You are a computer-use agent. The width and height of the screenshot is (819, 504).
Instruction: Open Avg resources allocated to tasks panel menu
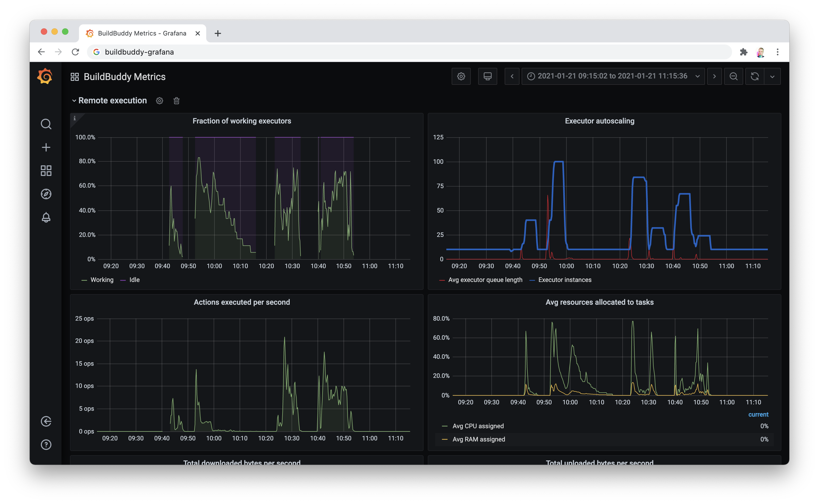599,302
